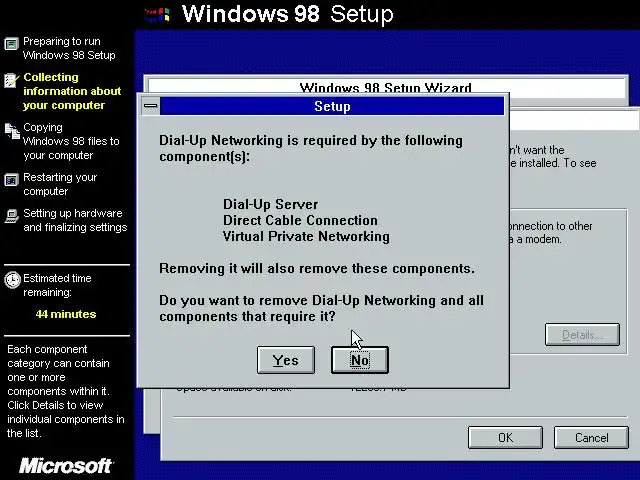Click the estimated time clock icon
Image resolution: width=640 pixels, height=480 pixels.
click(12, 280)
